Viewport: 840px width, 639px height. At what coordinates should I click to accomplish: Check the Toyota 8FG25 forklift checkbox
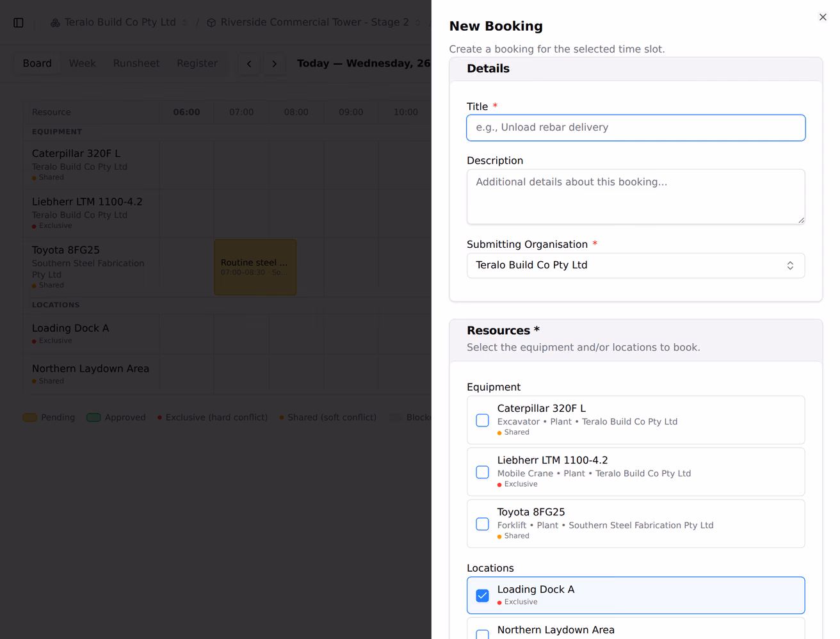point(483,524)
